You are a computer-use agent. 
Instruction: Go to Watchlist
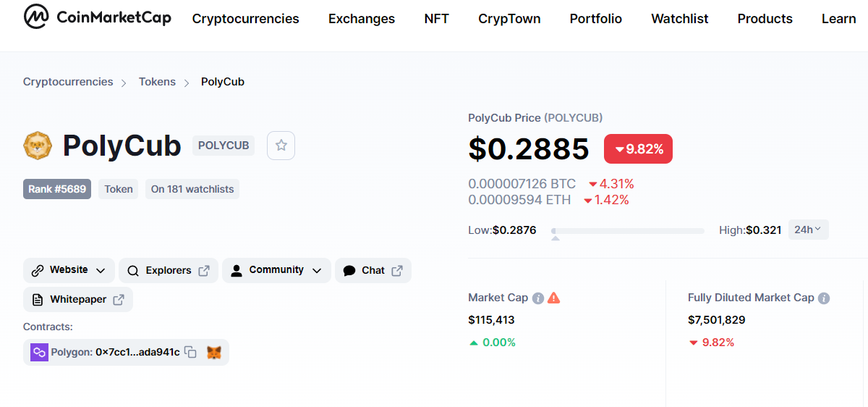pos(680,19)
